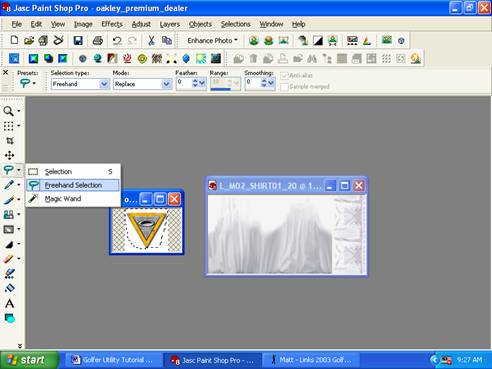The image size is (492, 369).
Task: Click the Save disk icon
Action: click(78, 41)
